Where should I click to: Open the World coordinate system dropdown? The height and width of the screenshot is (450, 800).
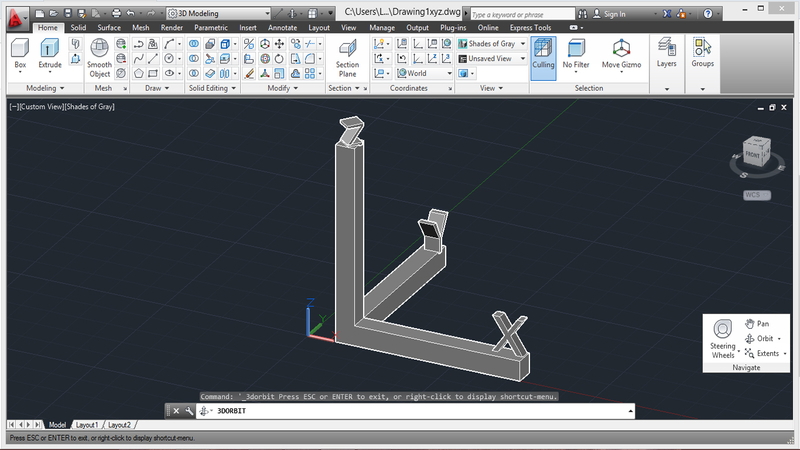[x=424, y=73]
